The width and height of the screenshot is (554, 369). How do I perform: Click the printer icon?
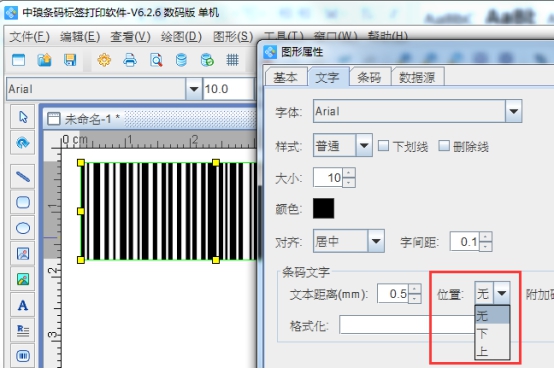[x=130, y=60]
